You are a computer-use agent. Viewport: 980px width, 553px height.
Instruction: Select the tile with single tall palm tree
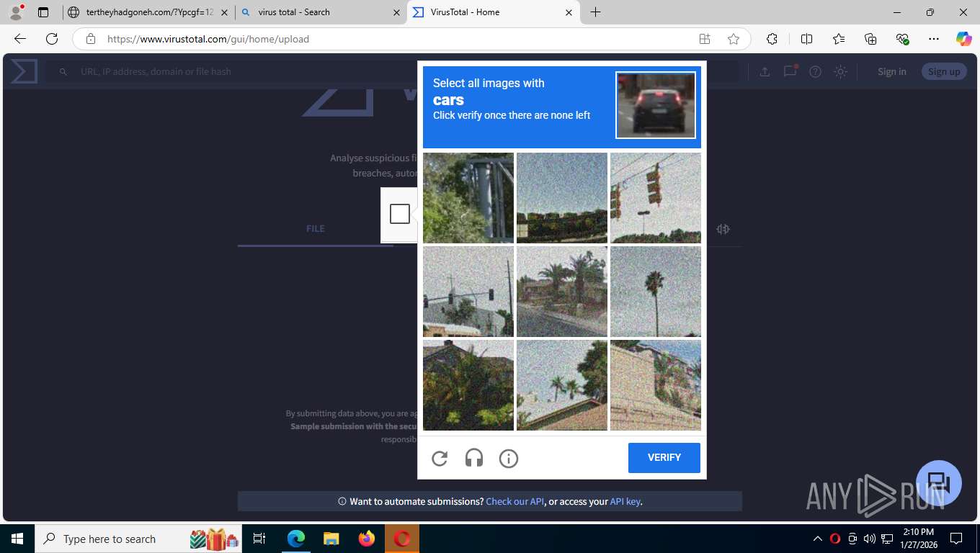pos(656,292)
